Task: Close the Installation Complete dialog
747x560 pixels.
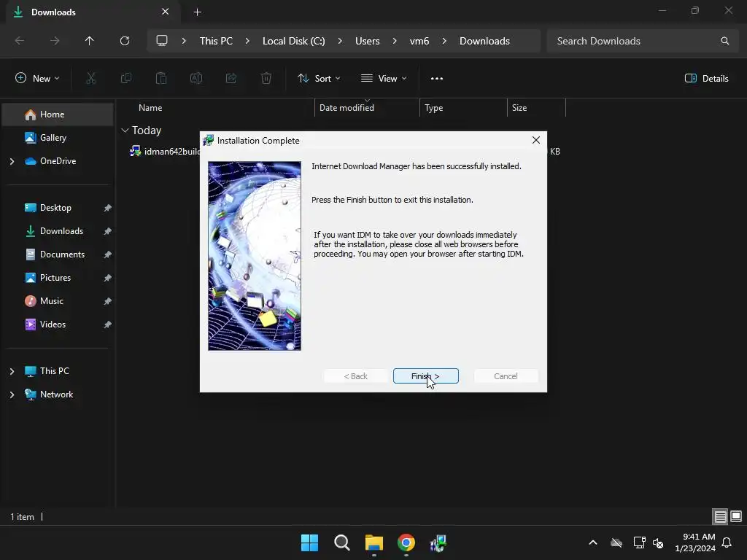Action: 536,140
